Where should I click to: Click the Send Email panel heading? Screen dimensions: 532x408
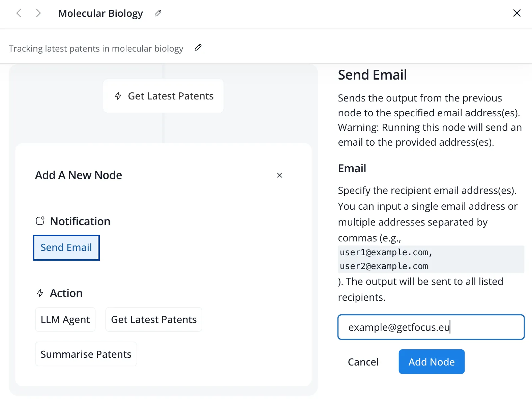click(372, 75)
